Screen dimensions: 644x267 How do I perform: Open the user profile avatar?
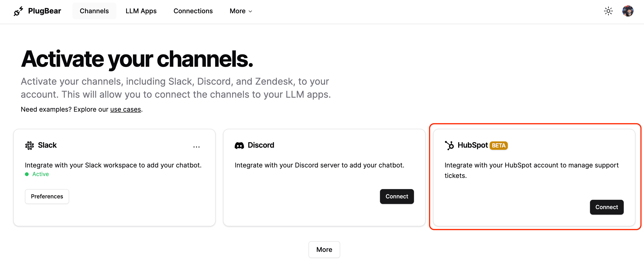click(627, 11)
